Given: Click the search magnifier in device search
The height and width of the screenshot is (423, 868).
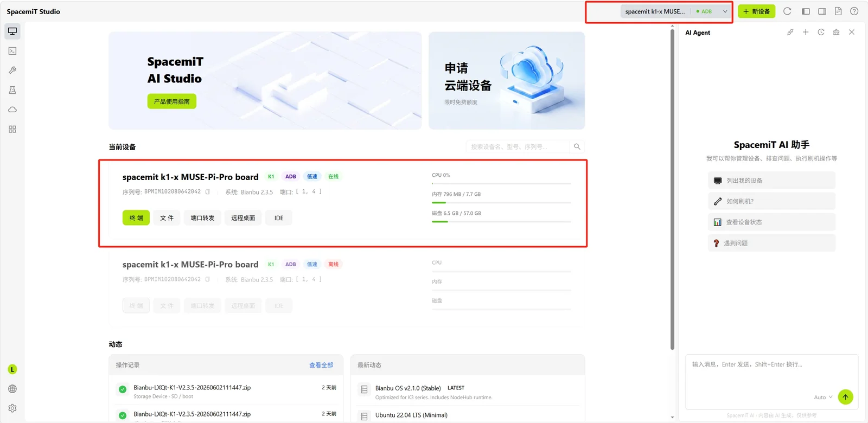Looking at the screenshot, I should (577, 147).
